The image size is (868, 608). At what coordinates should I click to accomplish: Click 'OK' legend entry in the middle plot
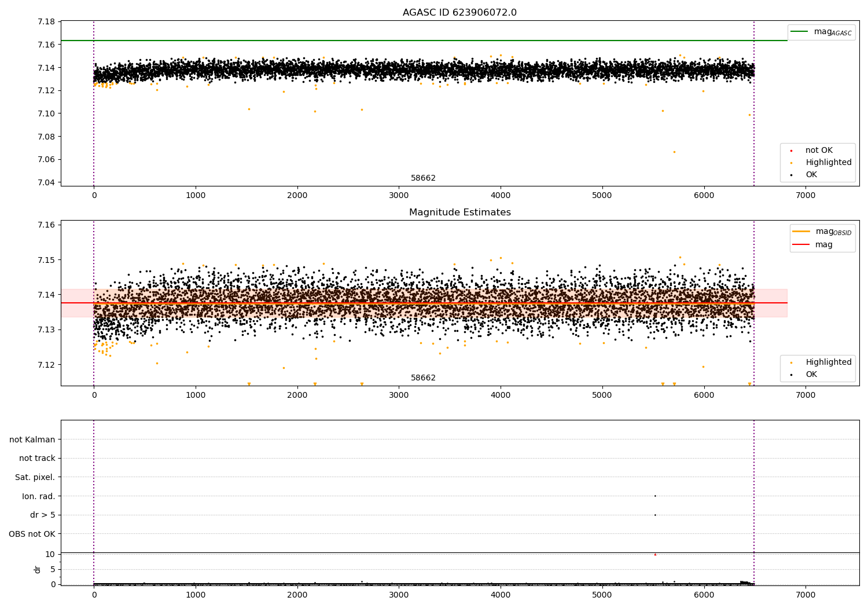click(811, 375)
